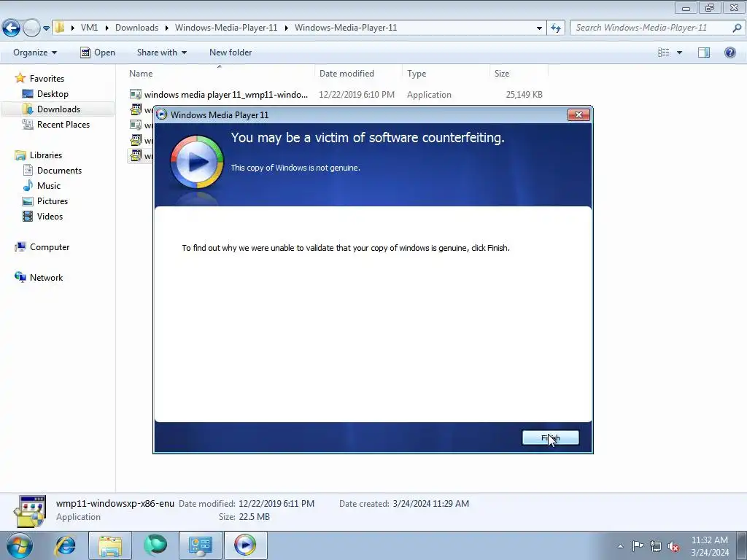Image resolution: width=747 pixels, height=560 pixels.
Task: Select VM1 in the address bar path
Action: coord(89,28)
